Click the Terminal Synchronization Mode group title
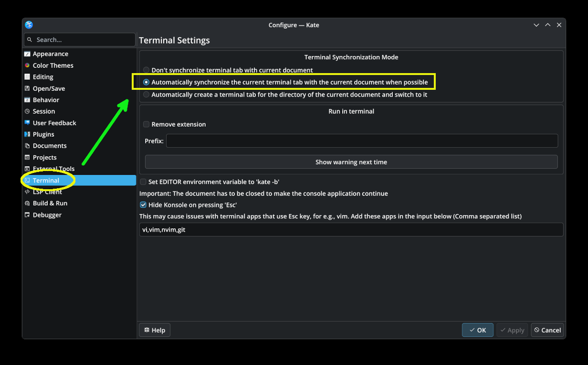Screen dimensions: 588x365 click(351, 57)
